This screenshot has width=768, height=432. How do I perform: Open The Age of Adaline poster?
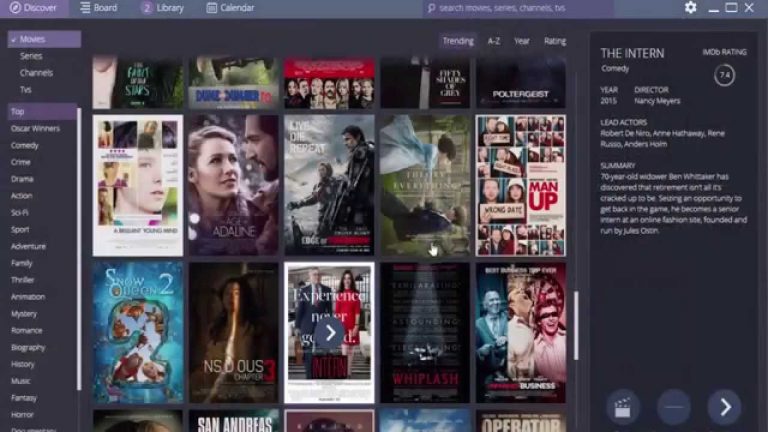click(x=234, y=186)
